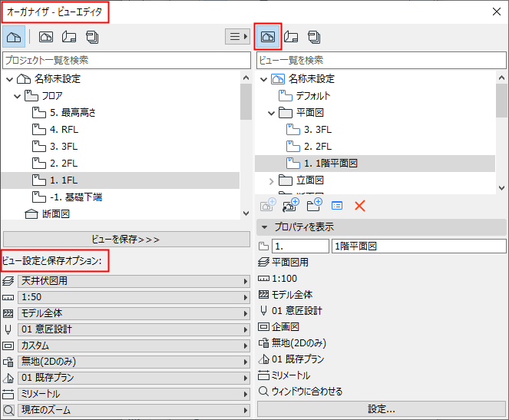This screenshot has width=509, height=420.
Task: Collapse the 平面図 folder
Action: pos(271,113)
